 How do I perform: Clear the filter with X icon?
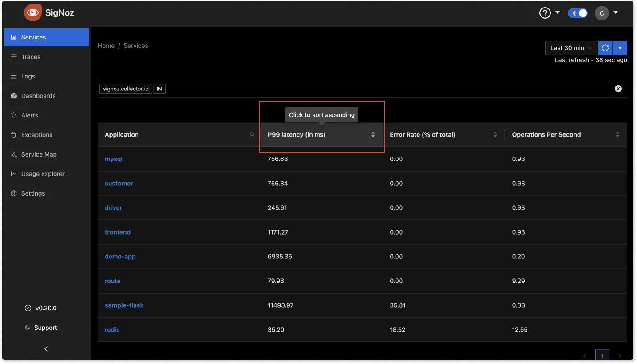coord(618,89)
